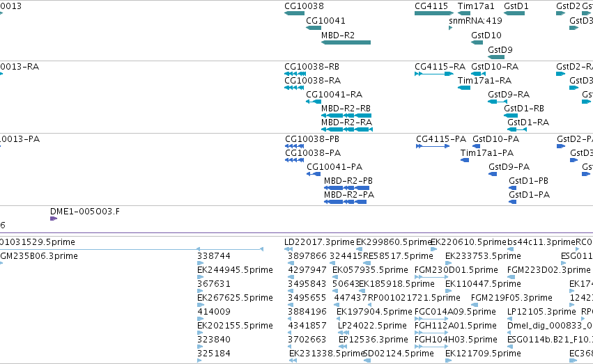593x364 pixels.
Task: Click the GstD9 gene label
Action: [500, 50]
